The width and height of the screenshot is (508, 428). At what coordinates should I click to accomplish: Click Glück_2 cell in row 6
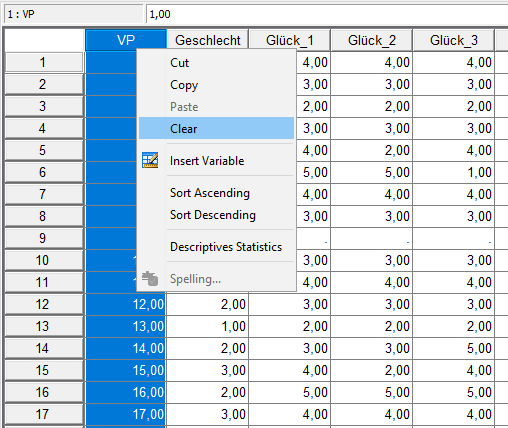tap(372, 172)
